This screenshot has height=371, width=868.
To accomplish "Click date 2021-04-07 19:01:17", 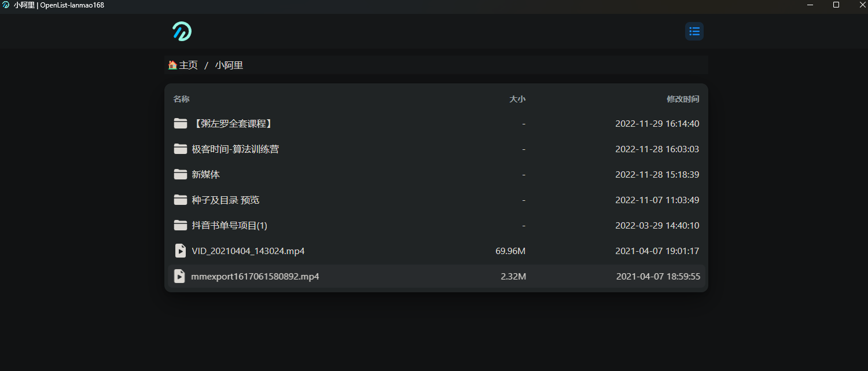I will point(657,251).
